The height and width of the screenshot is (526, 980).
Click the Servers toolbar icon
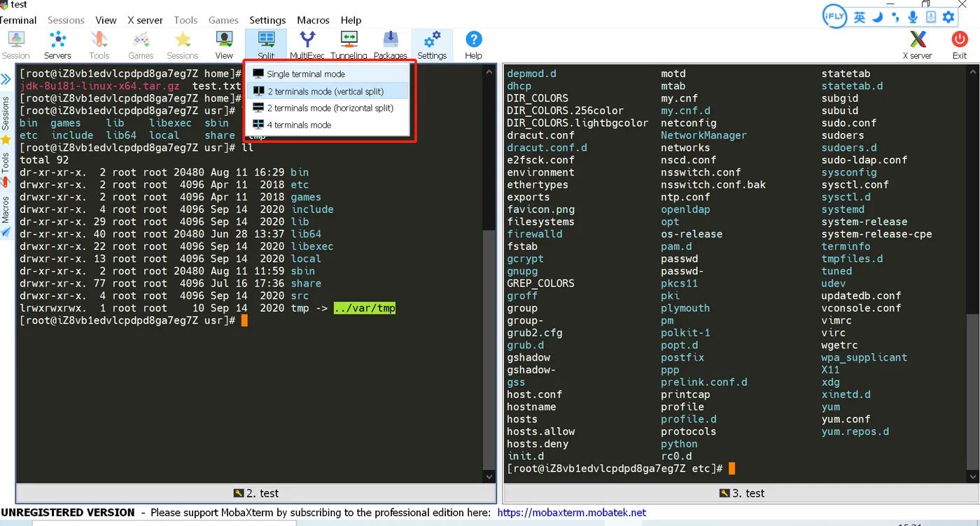(57, 45)
